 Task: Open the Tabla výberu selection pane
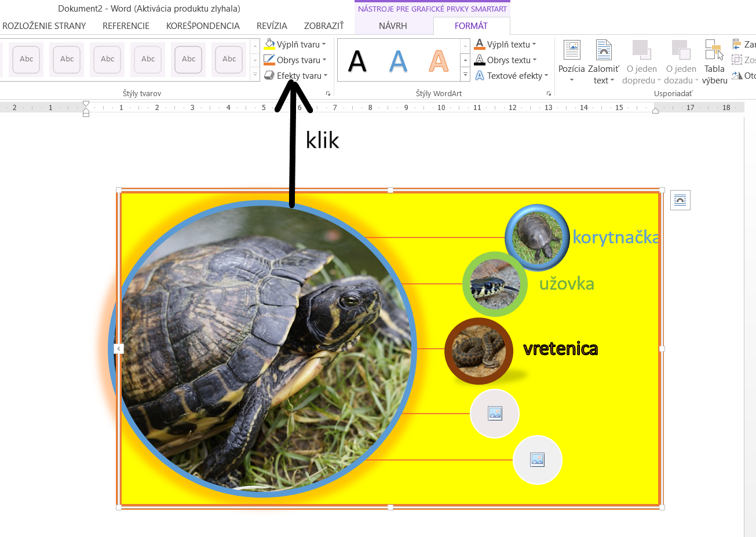(714, 62)
